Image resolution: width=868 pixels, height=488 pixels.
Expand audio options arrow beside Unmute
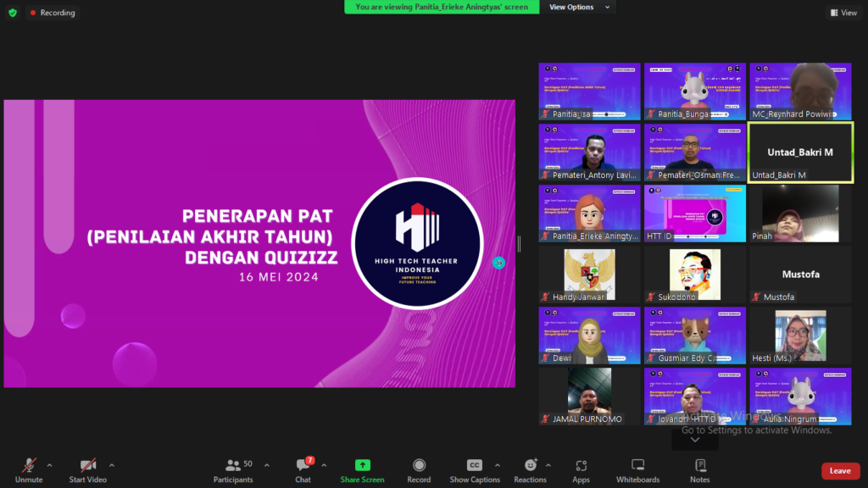[x=49, y=465]
